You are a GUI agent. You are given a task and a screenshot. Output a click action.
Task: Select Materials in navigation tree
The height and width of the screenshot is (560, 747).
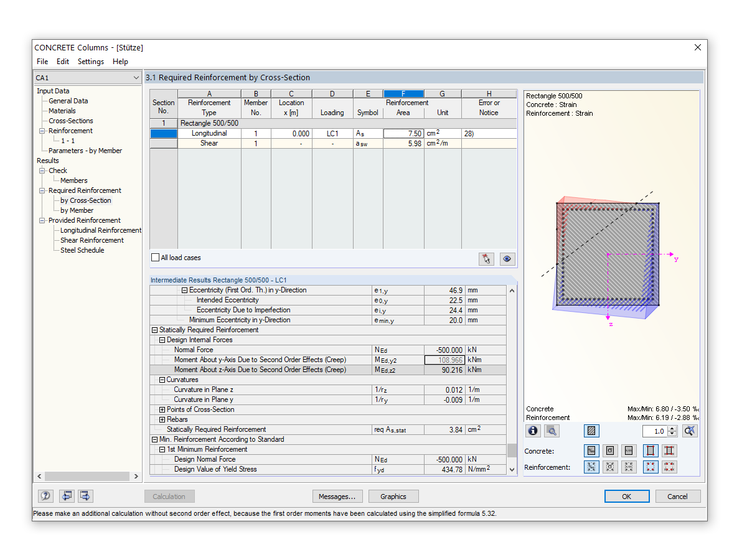(62, 111)
